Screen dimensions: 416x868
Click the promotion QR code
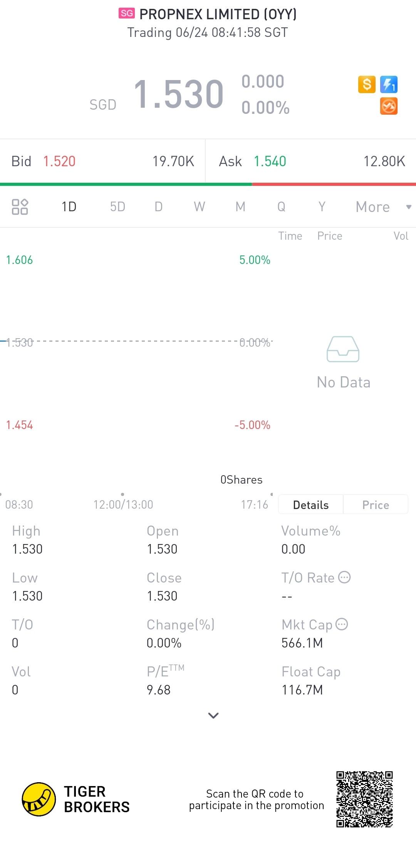coord(364,799)
